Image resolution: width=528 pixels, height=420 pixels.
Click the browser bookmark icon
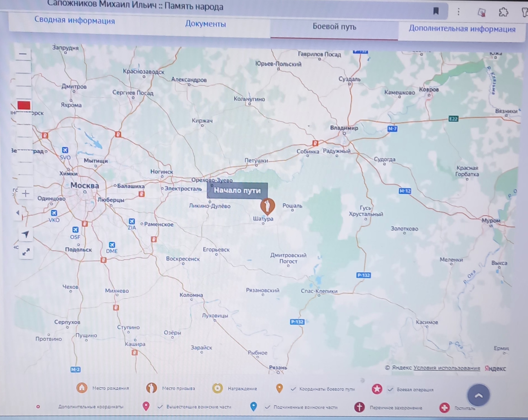pos(436,11)
